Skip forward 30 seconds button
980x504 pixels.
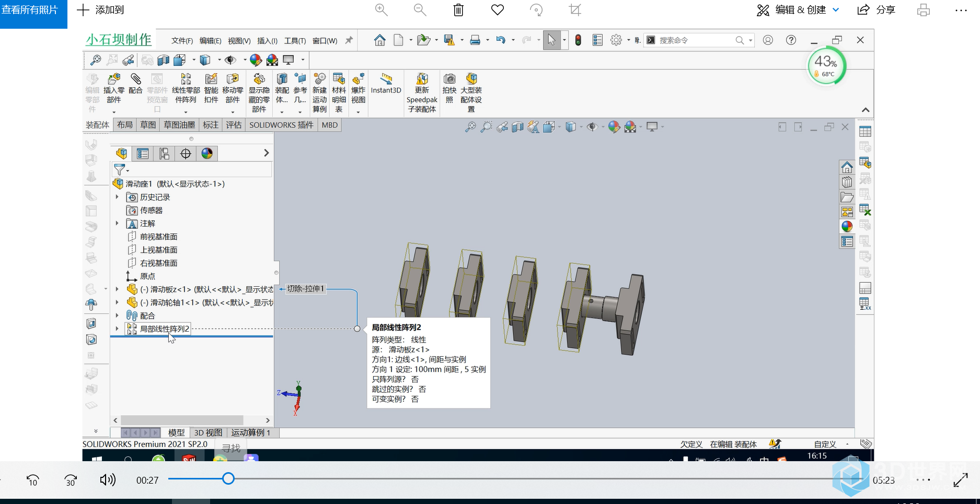click(x=71, y=480)
